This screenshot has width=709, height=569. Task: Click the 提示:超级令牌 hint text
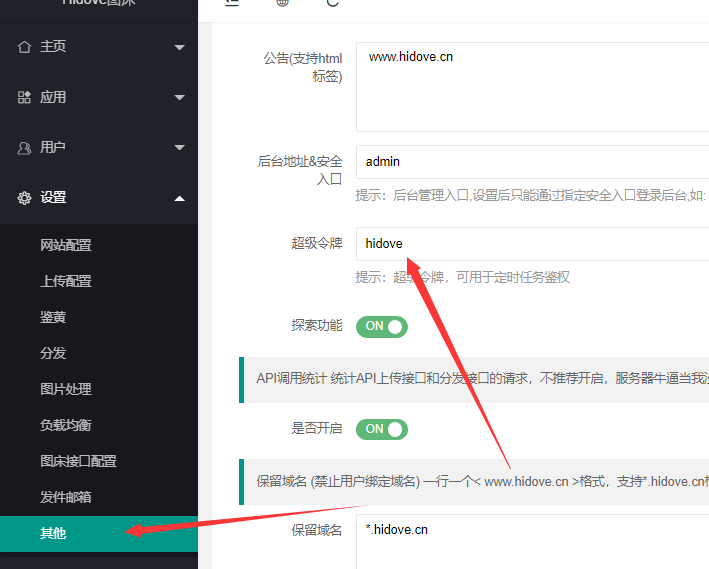(462, 277)
